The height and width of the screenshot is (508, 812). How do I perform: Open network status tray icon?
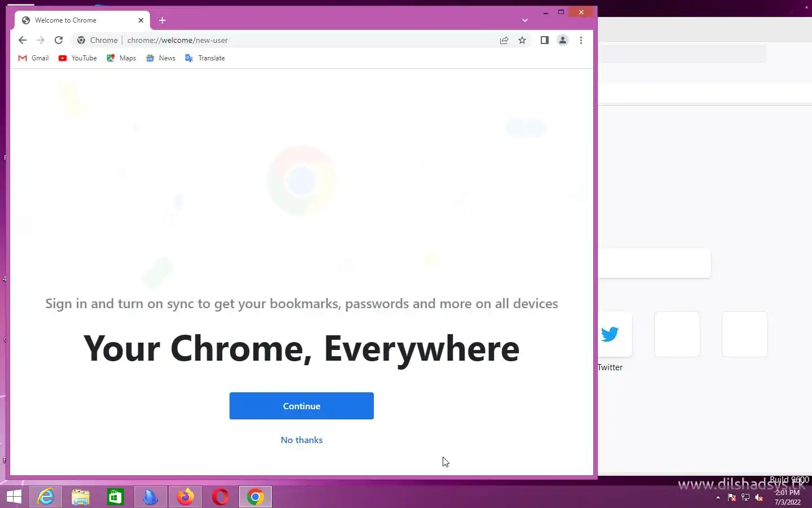(x=745, y=497)
